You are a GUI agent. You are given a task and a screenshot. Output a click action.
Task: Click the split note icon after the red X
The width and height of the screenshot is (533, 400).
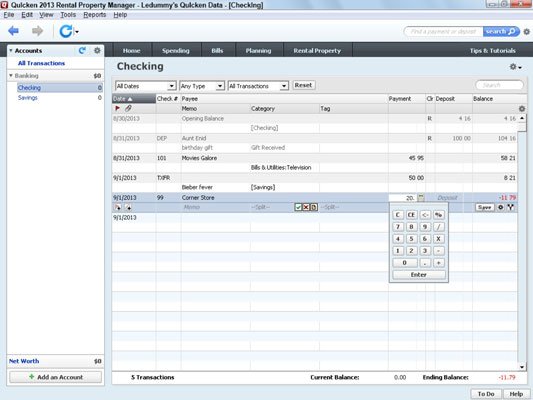[x=314, y=207]
